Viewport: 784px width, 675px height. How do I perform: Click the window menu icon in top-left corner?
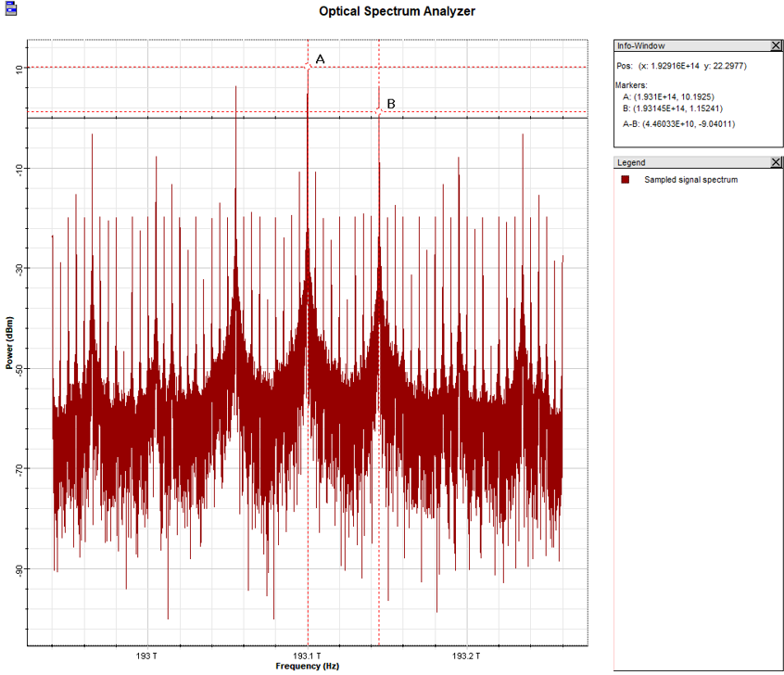point(10,8)
